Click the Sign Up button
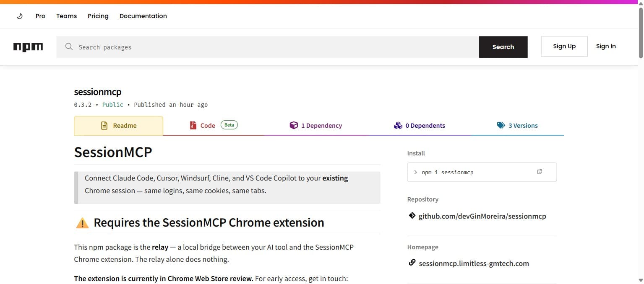 pyautogui.click(x=564, y=46)
